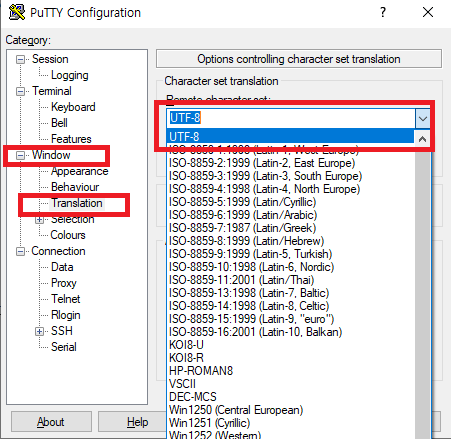Click the scroll-up arrow in the charset list

pyautogui.click(x=422, y=139)
